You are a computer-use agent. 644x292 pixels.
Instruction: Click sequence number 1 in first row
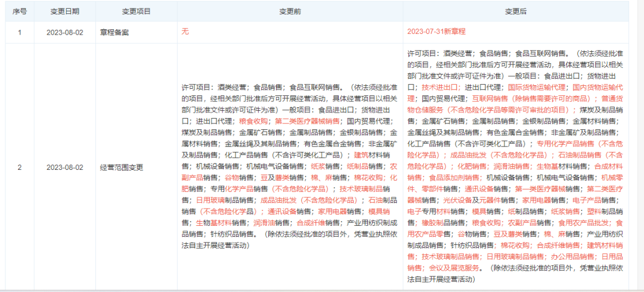coord(19,32)
